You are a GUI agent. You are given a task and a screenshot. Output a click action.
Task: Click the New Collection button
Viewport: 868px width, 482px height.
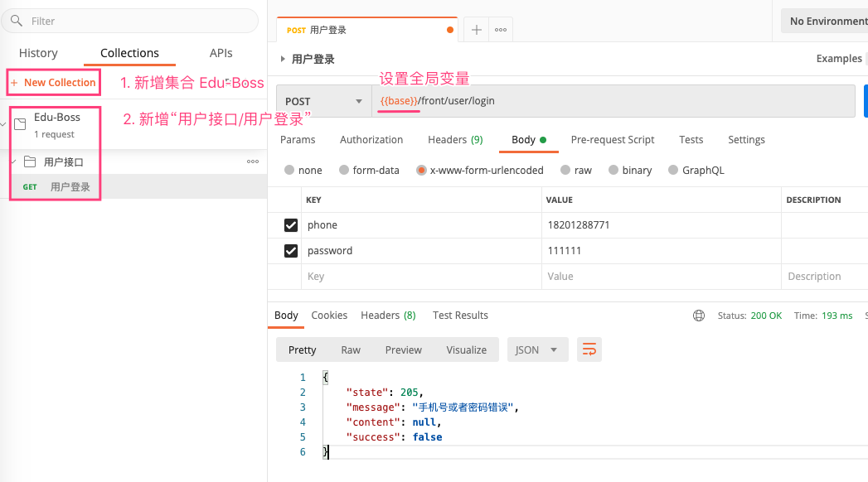point(54,82)
